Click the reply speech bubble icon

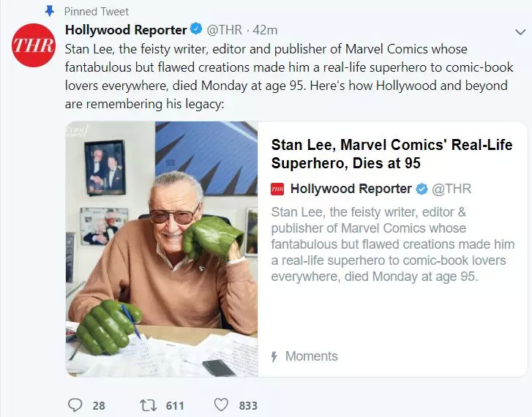[x=75, y=405]
